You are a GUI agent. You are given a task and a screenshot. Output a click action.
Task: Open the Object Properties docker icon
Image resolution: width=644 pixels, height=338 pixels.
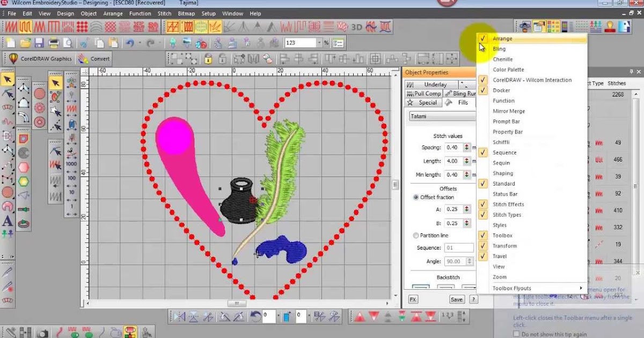point(539,26)
